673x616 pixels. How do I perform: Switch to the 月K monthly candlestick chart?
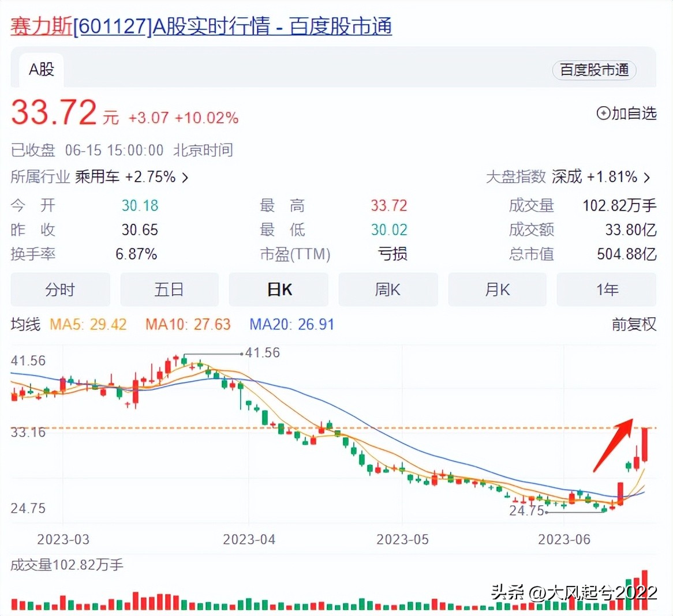click(x=497, y=290)
